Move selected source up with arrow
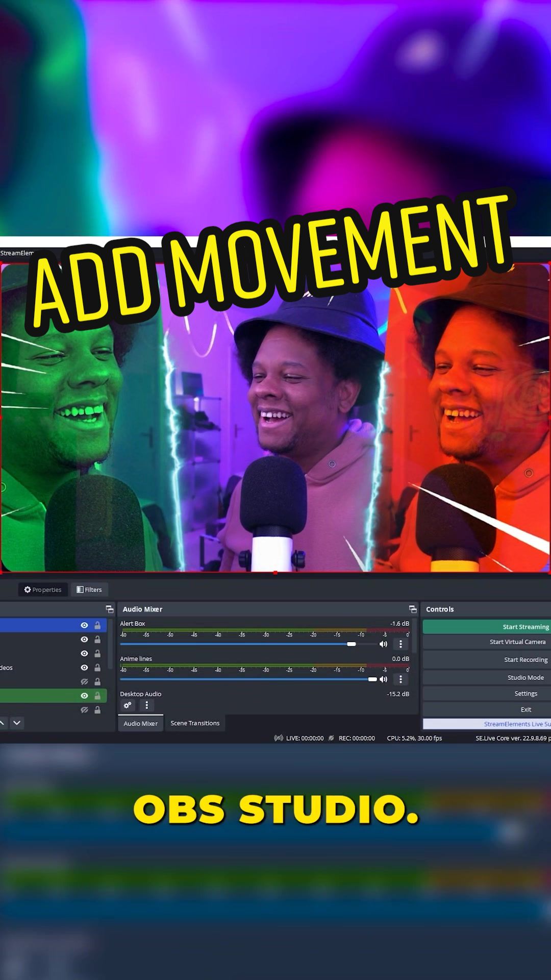 point(3,723)
